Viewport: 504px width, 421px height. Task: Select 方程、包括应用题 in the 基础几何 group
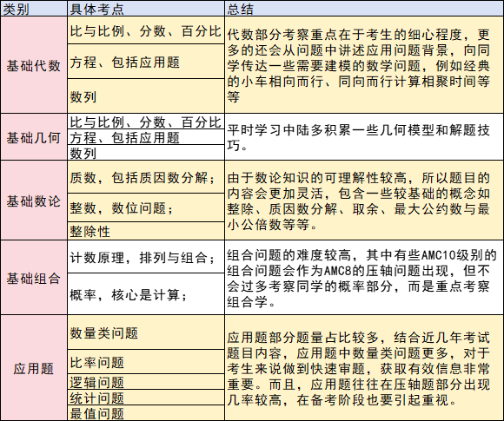[146, 137]
